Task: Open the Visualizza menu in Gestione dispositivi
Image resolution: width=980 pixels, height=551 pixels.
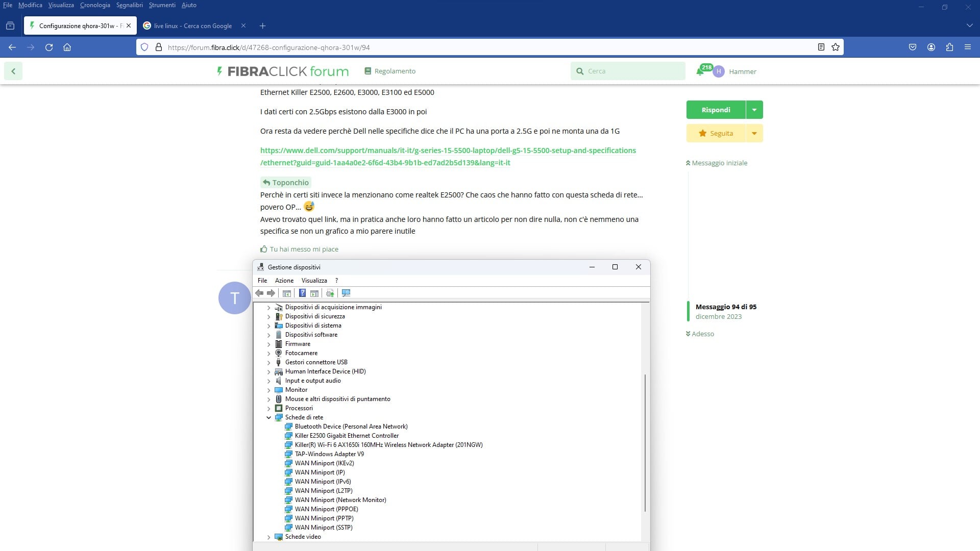Action: pyautogui.click(x=314, y=281)
